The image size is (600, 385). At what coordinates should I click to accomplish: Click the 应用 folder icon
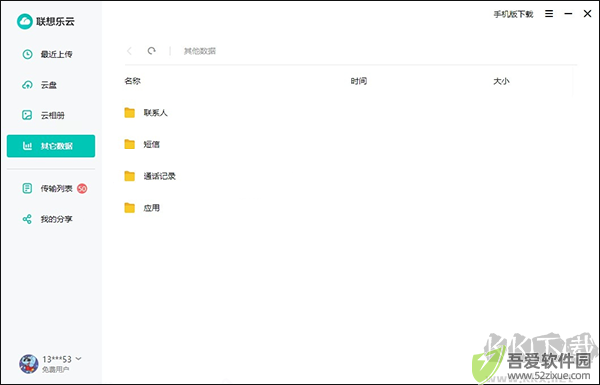[x=130, y=208]
